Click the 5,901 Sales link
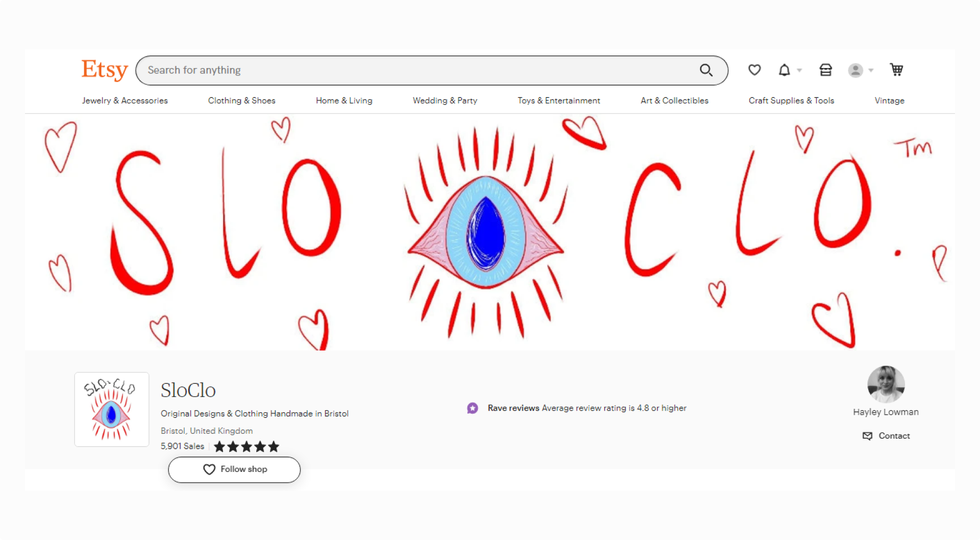This screenshot has height=540, width=980. pos(182,446)
